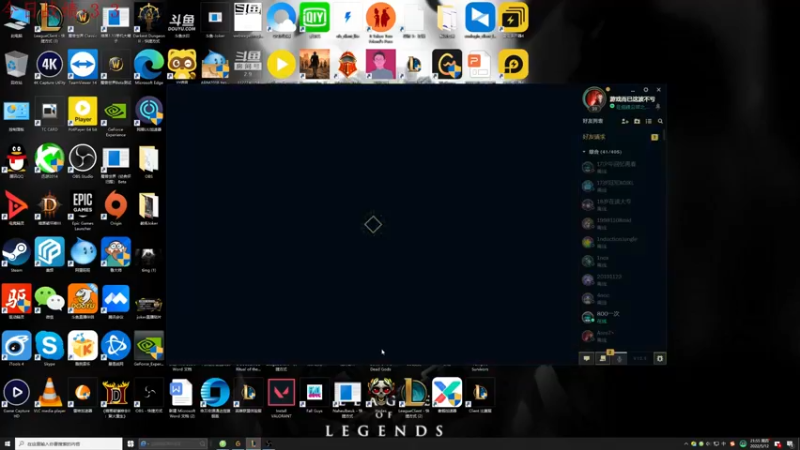Select friend "1nox" in list
Screen dimensions: 800x450
tap(621, 261)
